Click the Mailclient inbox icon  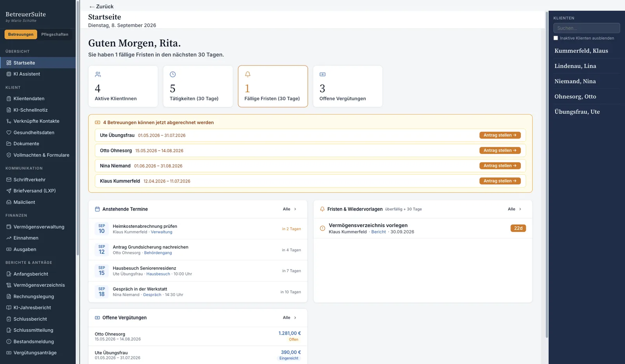pyautogui.click(x=9, y=202)
